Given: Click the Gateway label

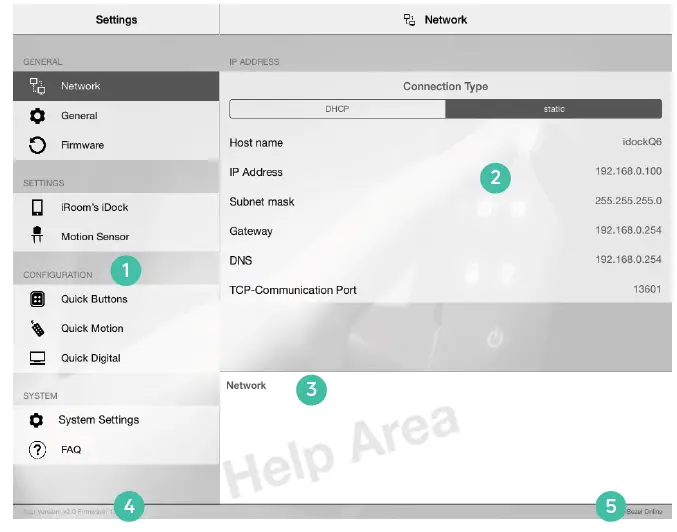Looking at the screenshot, I should pyautogui.click(x=251, y=231).
